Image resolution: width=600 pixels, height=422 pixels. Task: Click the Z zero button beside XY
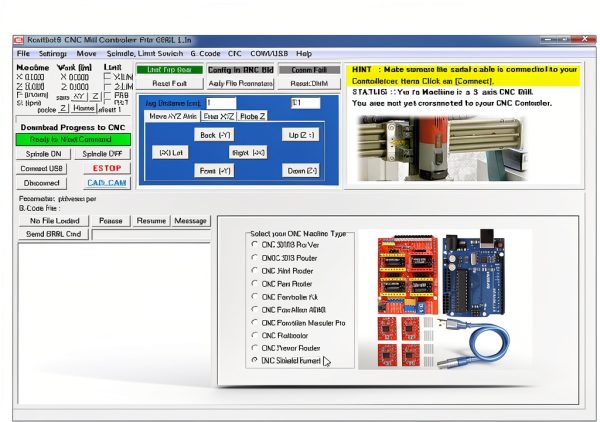pos(95,96)
